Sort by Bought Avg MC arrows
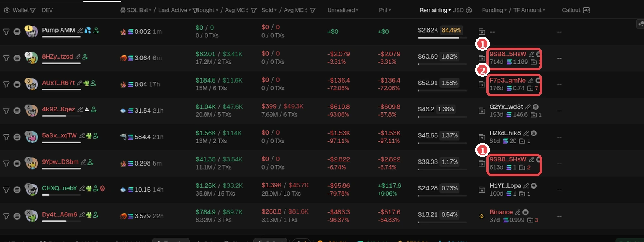Viewport: 644px width, 242px height. coord(247,10)
